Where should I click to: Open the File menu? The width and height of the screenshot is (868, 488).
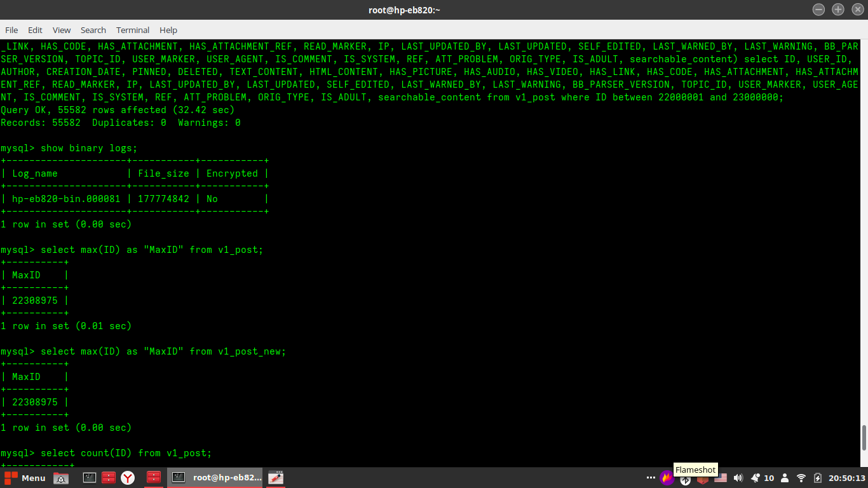(x=11, y=30)
